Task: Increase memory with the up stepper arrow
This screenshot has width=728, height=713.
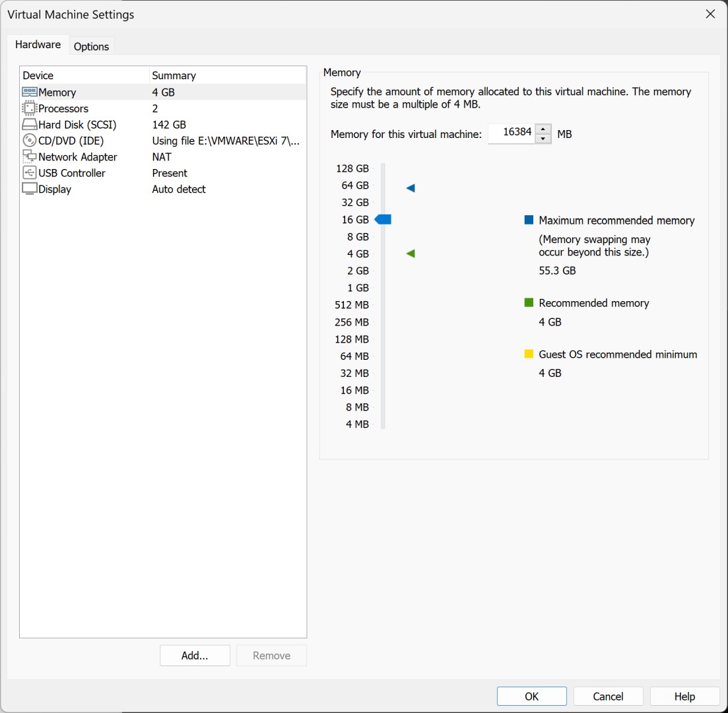Action: pyautogui.click(x=543, y=129)
